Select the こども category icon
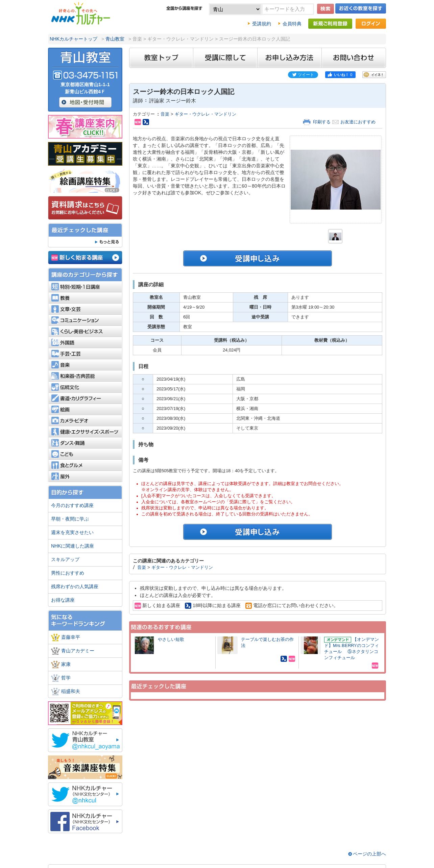This screenshot has height=868, width=434. 55,454
